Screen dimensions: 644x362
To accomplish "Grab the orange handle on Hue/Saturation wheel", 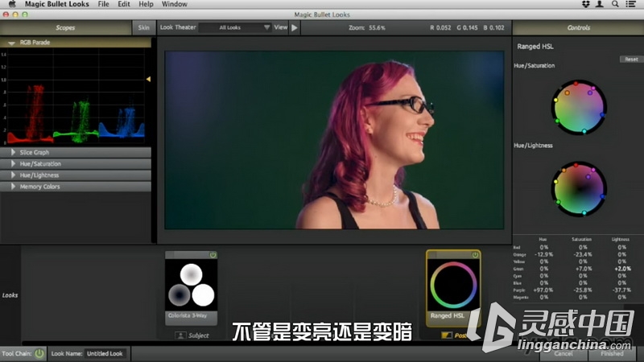I will [568, 93].
